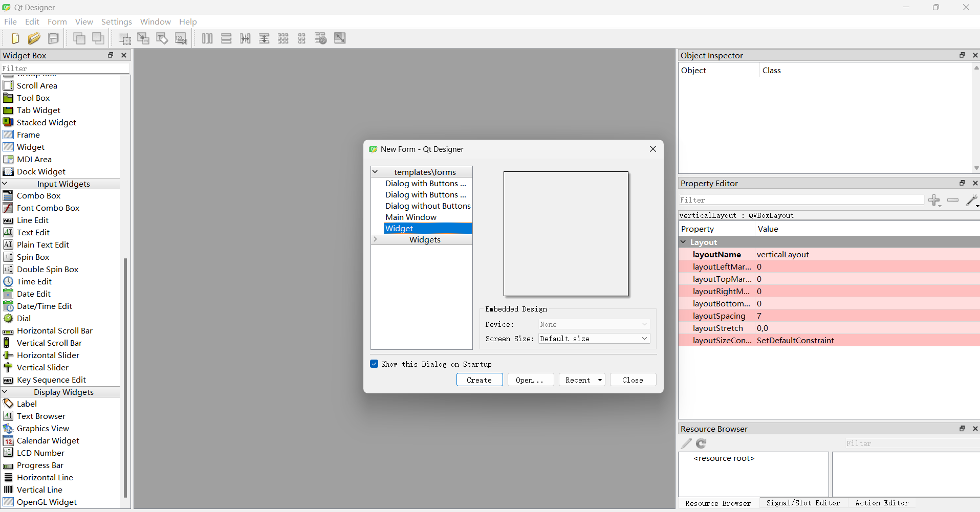980x512 pixels.
Task: Click the New form toolbar icon
Action: coord(15,38)
